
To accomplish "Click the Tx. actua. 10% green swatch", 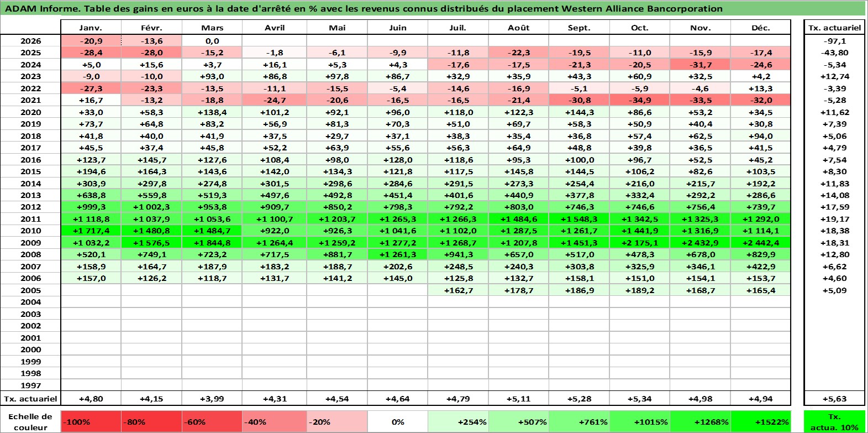I will click(x=834, y=421).
